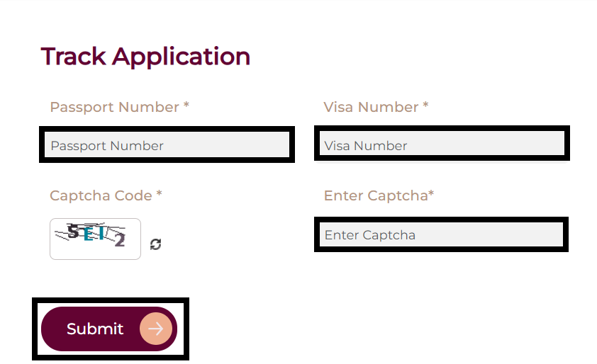597x364 pixels.
Task: Click the first captcha character on the left
Action: point(72,232)
